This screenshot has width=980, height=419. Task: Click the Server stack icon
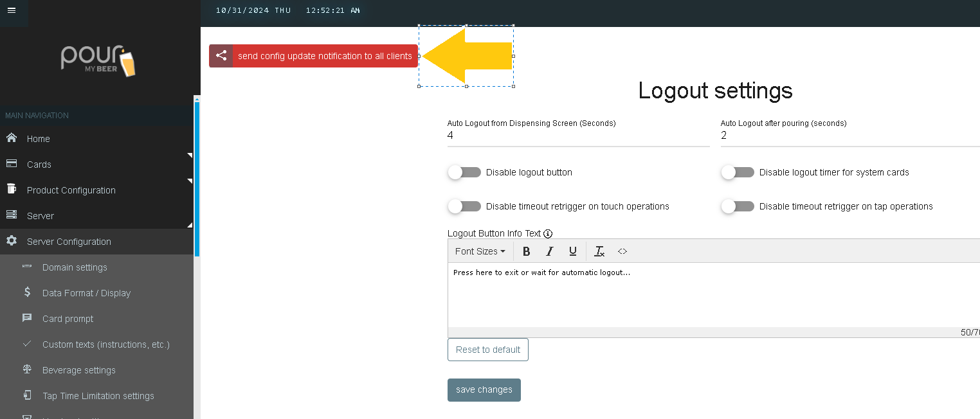click(12, 215)
